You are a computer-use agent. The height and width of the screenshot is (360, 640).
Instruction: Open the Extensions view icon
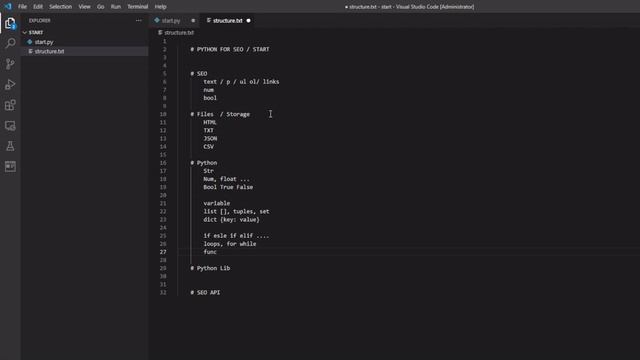pyautogui.click(x=10, y=105)
